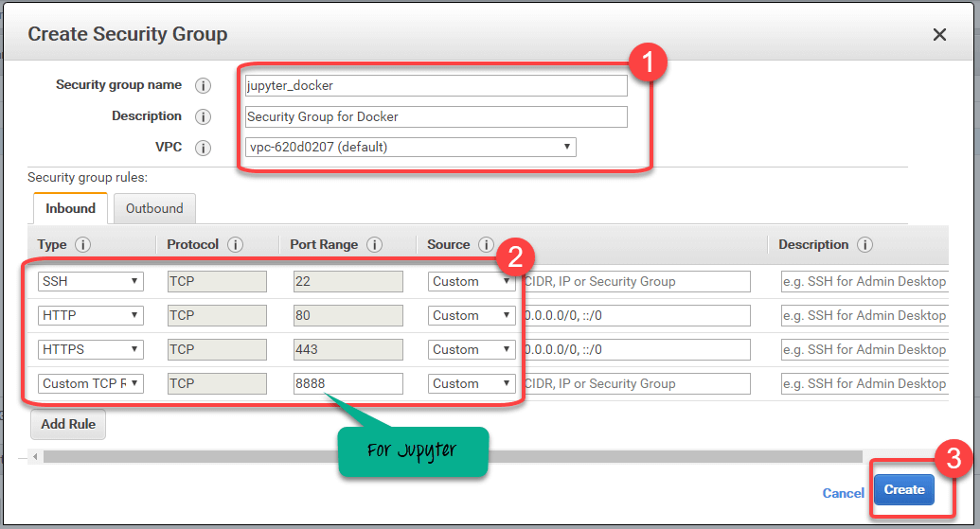Click info icon next to Source header
The image size is (980, 529).
point(487,245)
